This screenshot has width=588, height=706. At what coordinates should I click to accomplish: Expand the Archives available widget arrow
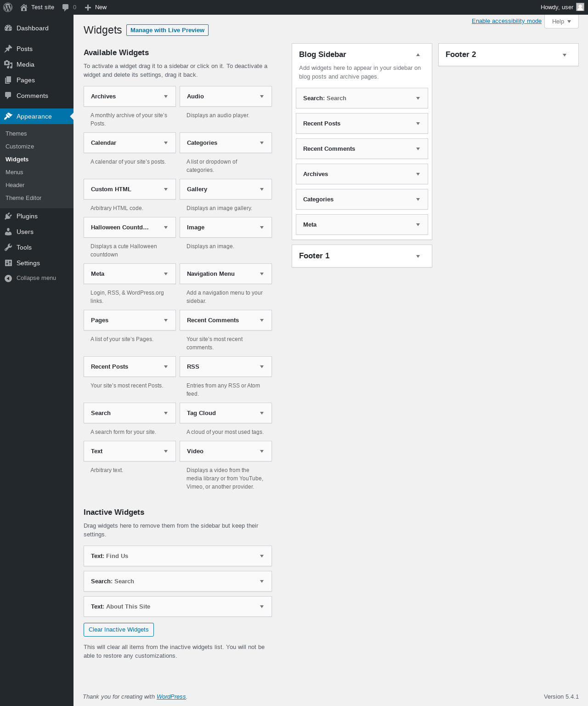point(166,97)
